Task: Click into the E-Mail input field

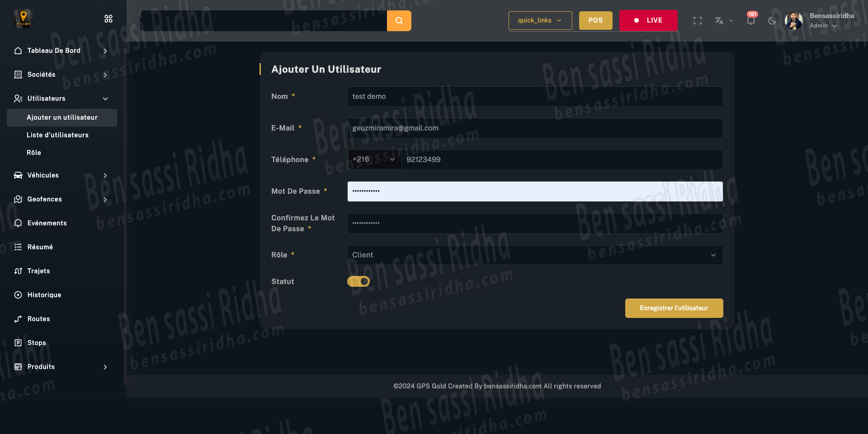Action: [x=534, y=128]
